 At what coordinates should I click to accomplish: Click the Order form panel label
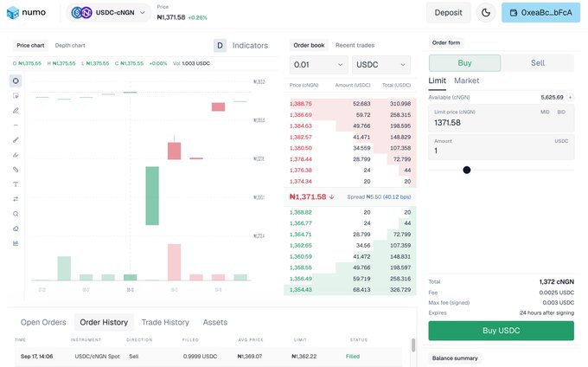click(446, 42)
